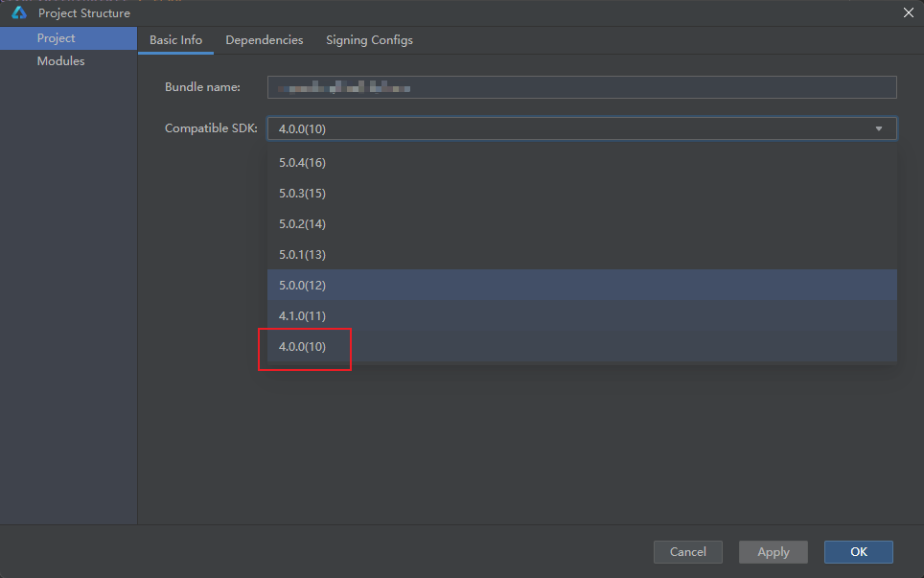This screenshot has width=924, height=578.
Task: Switch to the Dependencies tab
Action: (264, 40)
